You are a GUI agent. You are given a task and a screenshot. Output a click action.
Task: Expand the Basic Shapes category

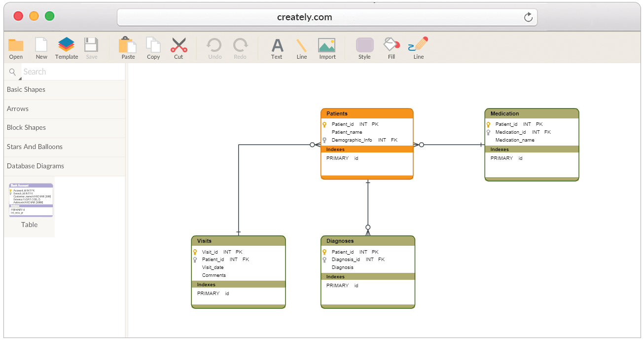coord(26,89)
